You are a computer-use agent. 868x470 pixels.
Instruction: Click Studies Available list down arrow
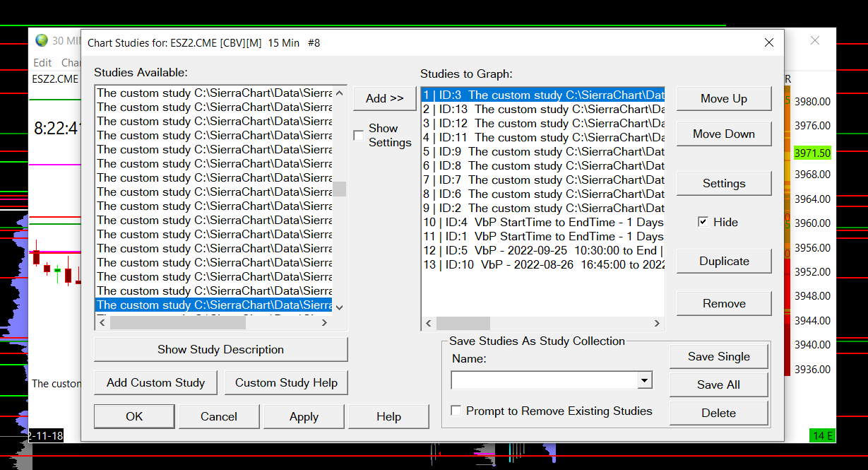[340, 307]
